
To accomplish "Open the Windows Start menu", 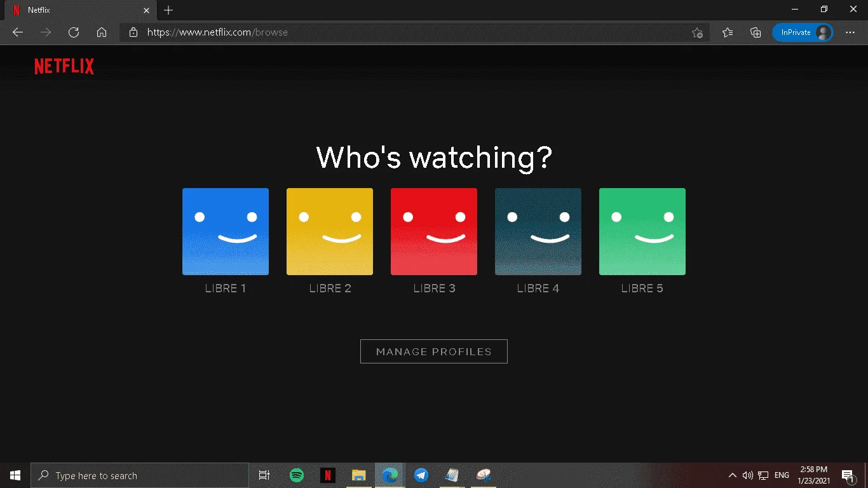I will tap(15, 475).
